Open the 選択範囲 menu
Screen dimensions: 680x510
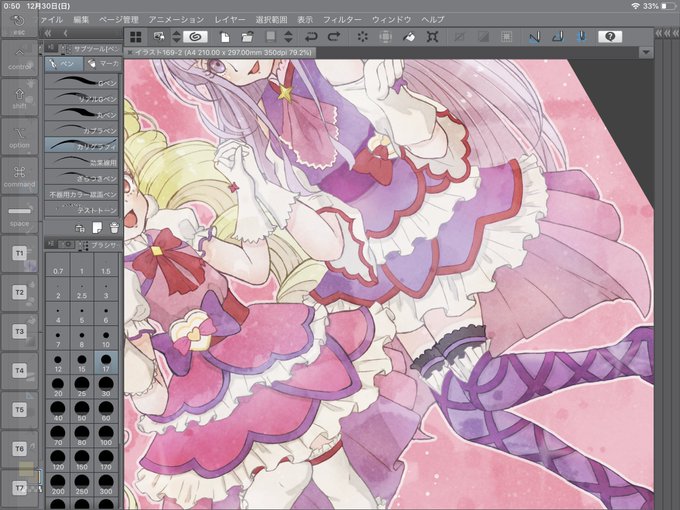click(x=271, y=20)
